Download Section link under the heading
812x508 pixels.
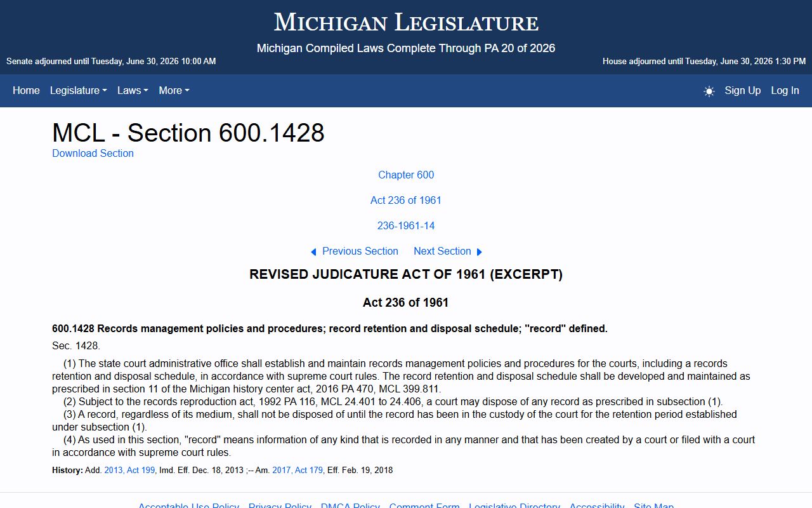coord(93,153)
